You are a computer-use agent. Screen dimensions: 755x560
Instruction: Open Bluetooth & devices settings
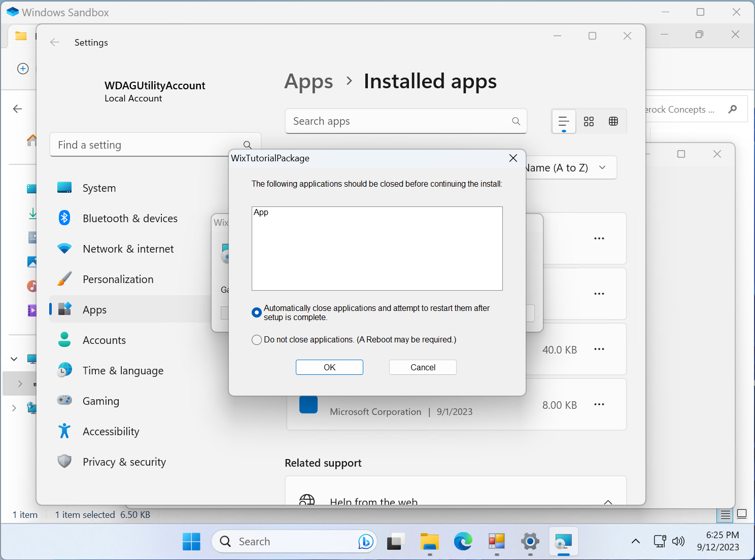pos(130,218)
